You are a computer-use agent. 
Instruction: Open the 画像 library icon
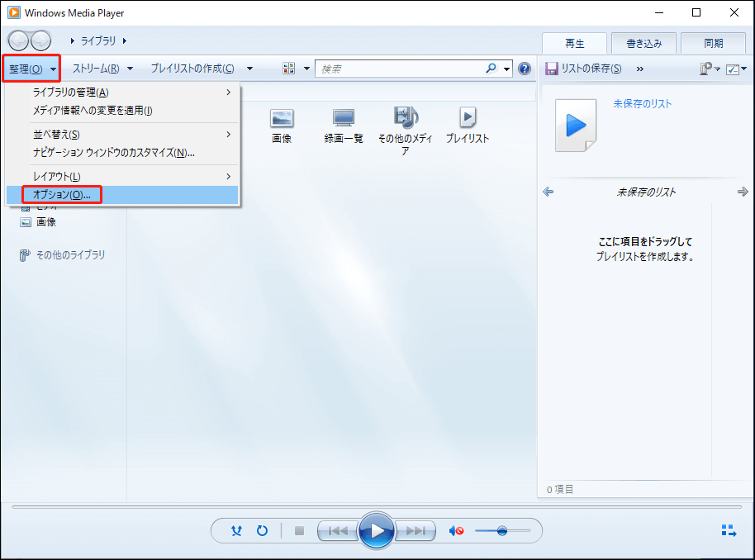(x=282, y=126)
